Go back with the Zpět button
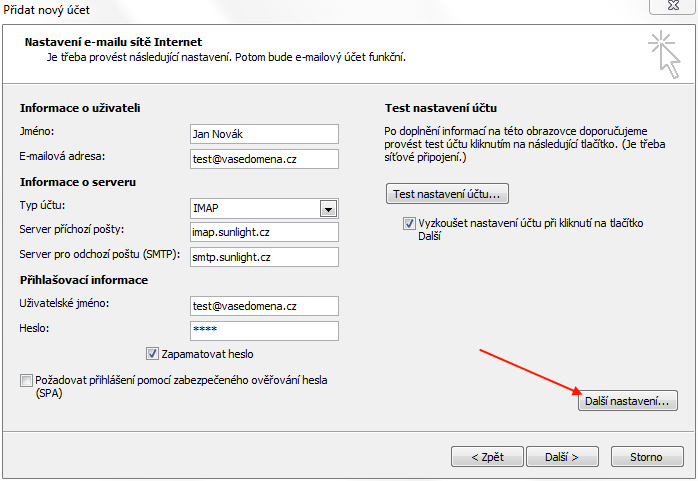This screenshot has height=481, width=698. 487,457
